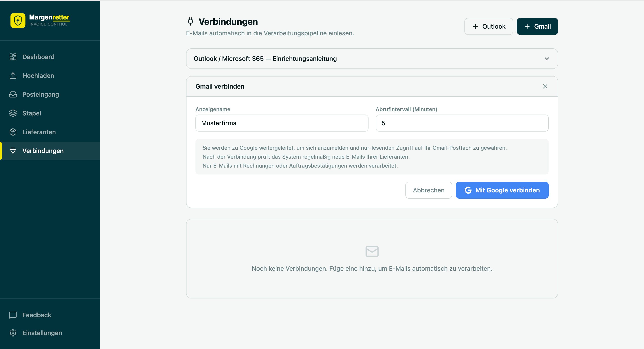
Task: Click the Einstellungen gear icon
Action: 13,333
